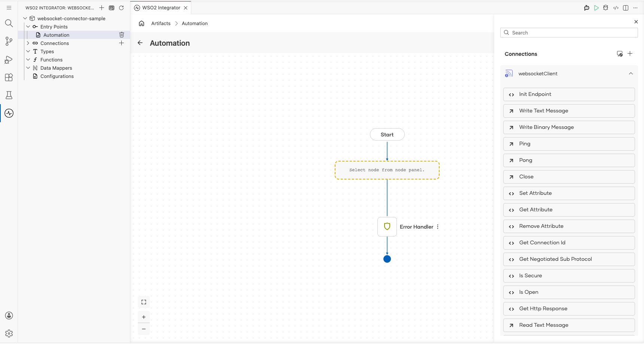
Task: Click the Start node in diagram
Action: pos(387,135)
